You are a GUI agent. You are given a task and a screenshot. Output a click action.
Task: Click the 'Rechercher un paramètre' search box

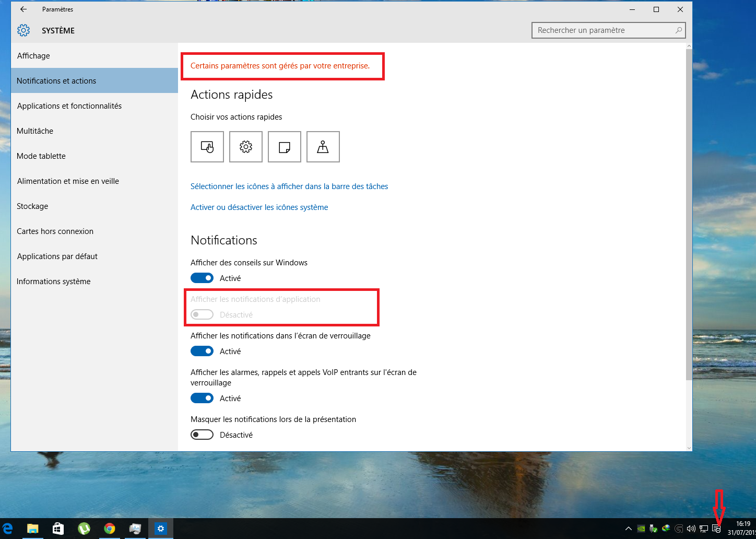[603, 30]
